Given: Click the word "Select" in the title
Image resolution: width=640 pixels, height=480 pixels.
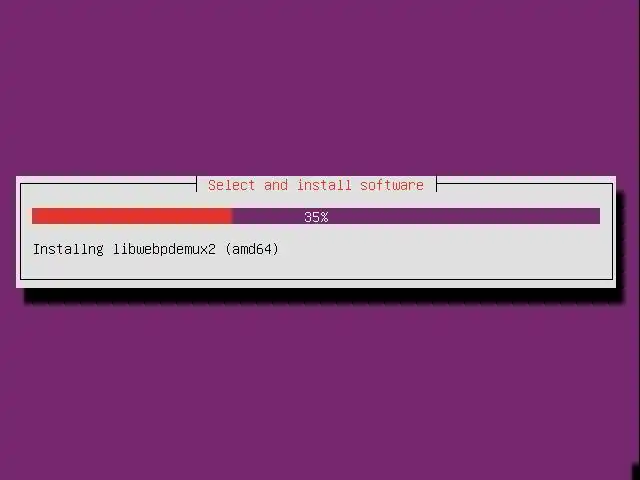Looking at the screenshot, I should tap(231, 185).
